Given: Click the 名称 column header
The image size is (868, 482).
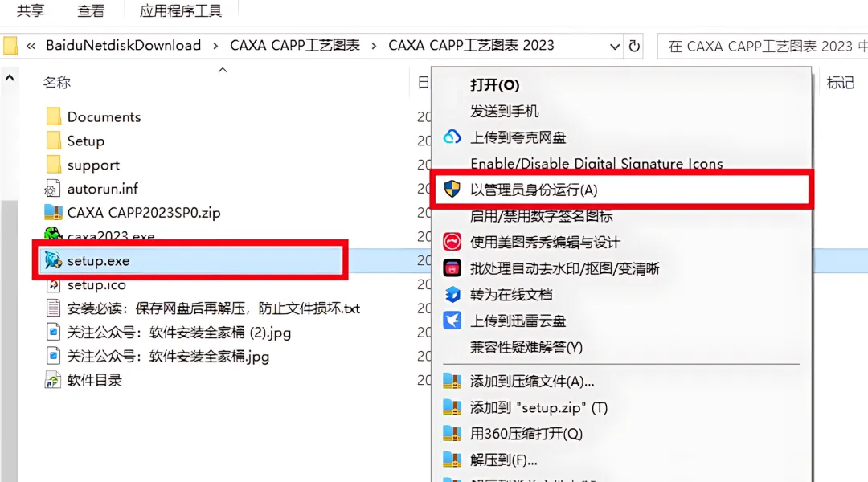Looking at the screenshot, I should pyautogui.click(x=57, y=83).
